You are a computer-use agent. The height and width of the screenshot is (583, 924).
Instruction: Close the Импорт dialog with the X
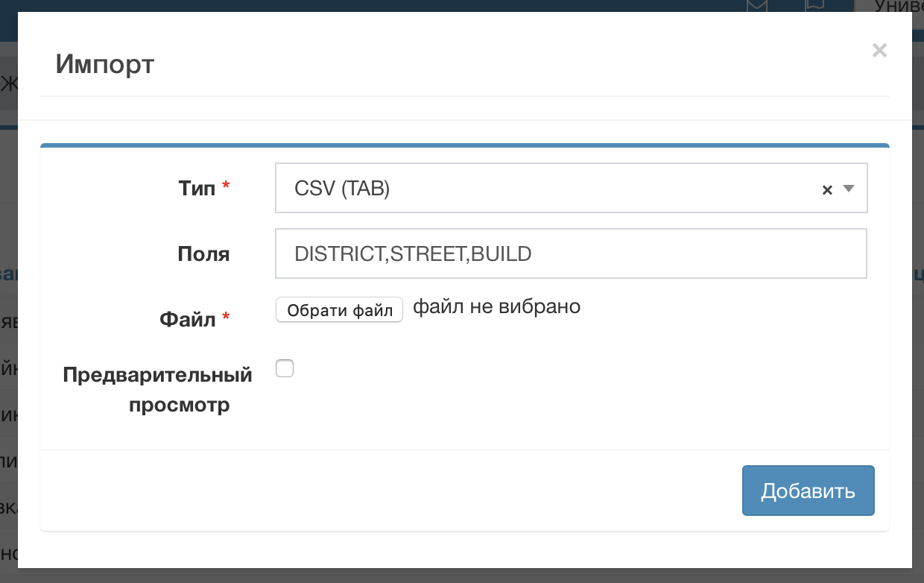pyautogui.click(x=879, y=51)
